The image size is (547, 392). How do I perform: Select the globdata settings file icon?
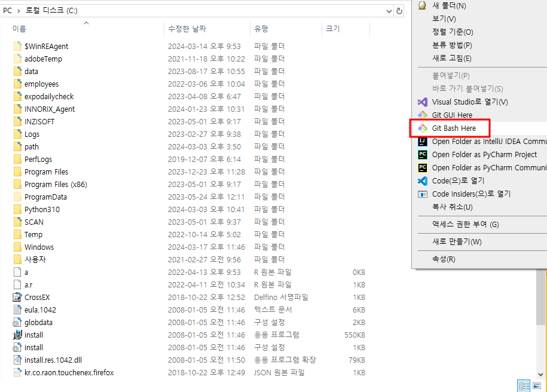click(17, 322)
